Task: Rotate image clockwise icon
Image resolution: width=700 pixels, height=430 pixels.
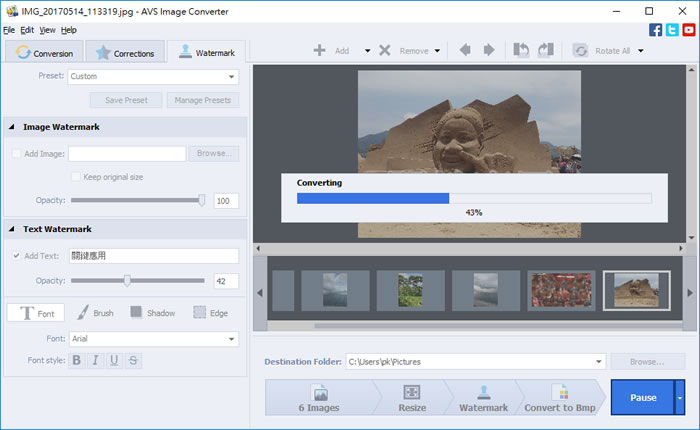Action: coord(546,50)
